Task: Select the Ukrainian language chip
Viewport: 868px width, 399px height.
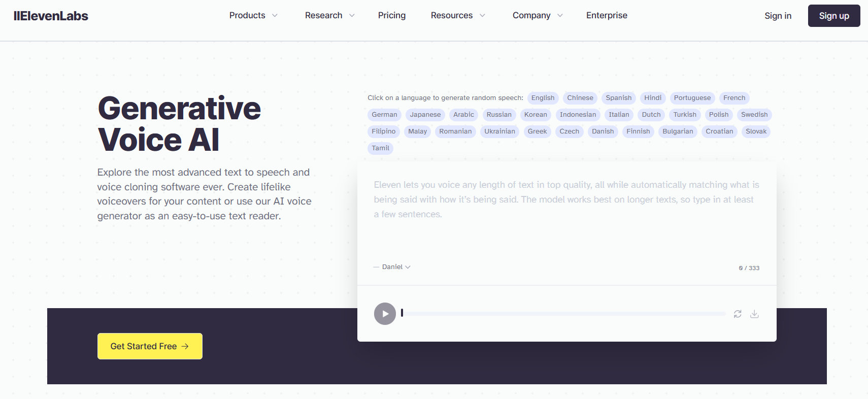Action: click(x=499, y=131)
